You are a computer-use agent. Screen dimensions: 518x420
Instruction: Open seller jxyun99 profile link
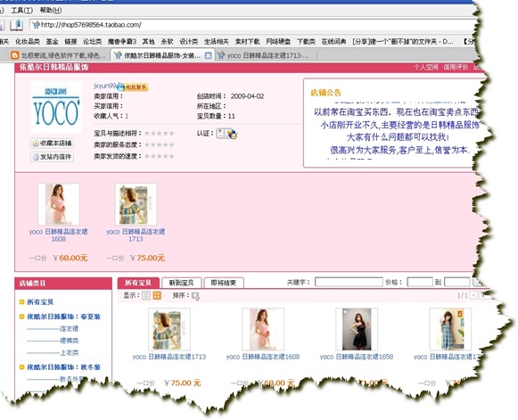105,86
